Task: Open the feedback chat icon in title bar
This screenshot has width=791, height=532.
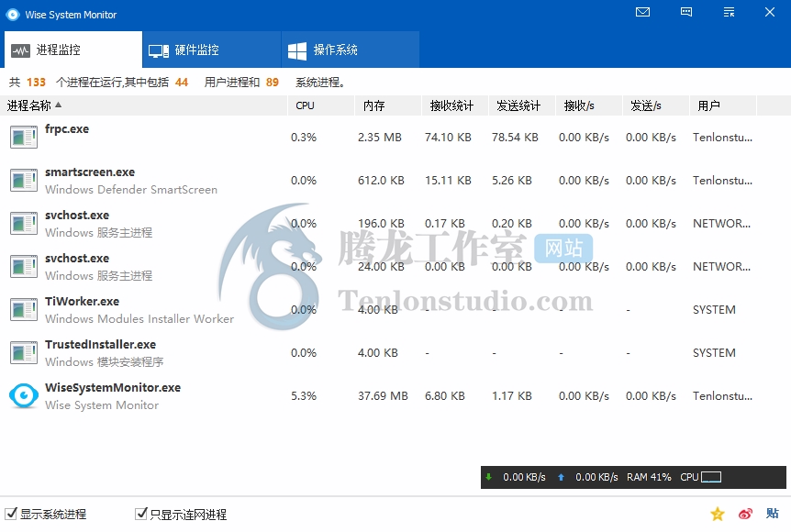Action: point(686,12)
